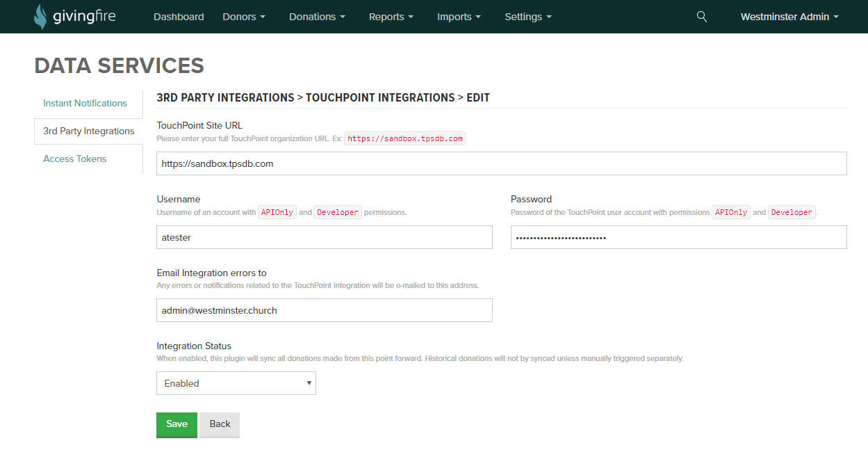Save the TouchPoint integration settings
This screenshot has height=466, width=868.
pos(177,424)
